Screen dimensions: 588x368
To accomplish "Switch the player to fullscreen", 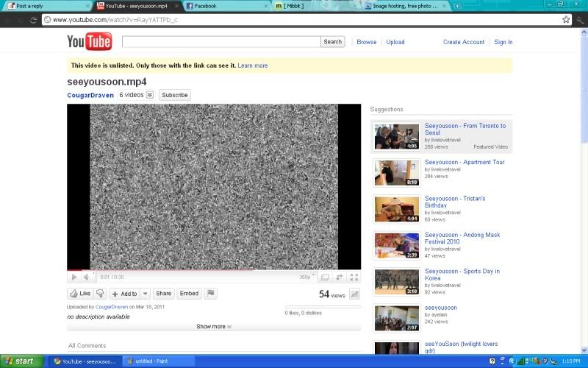I will point(354,277).
